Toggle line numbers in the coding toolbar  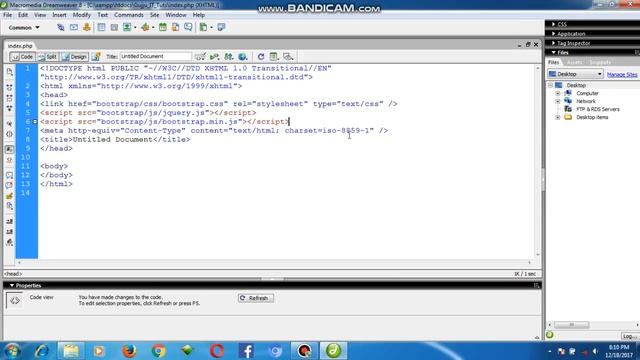pos(9,149)
